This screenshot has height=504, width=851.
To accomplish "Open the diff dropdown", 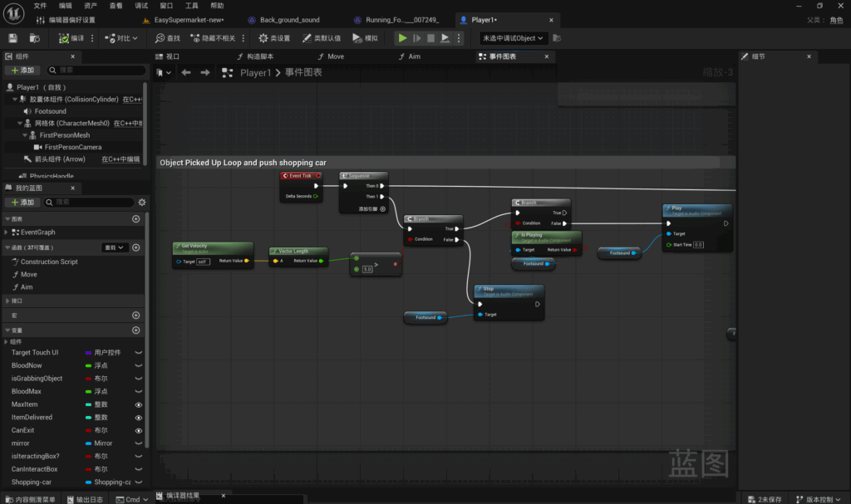I will coord(121,38).
